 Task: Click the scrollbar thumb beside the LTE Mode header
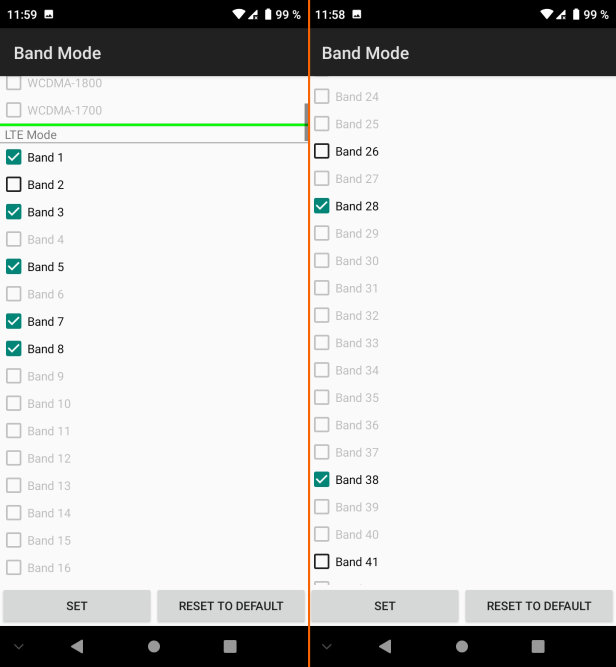pos(305,121)
